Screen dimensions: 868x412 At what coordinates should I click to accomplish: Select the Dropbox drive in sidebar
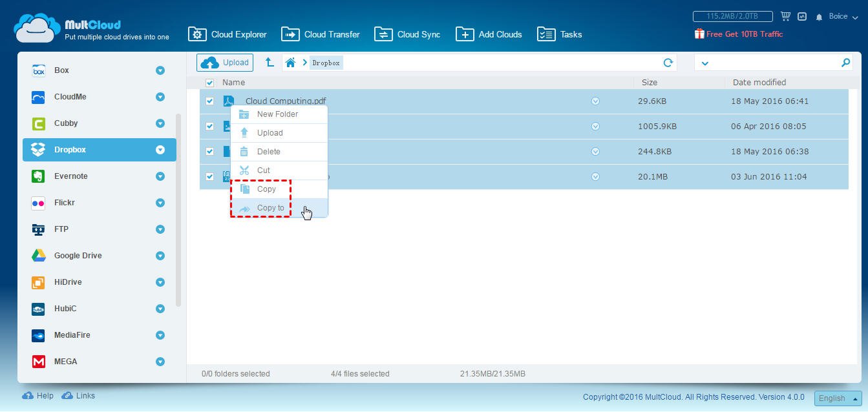pyautogui.click(x=100, y=150)
